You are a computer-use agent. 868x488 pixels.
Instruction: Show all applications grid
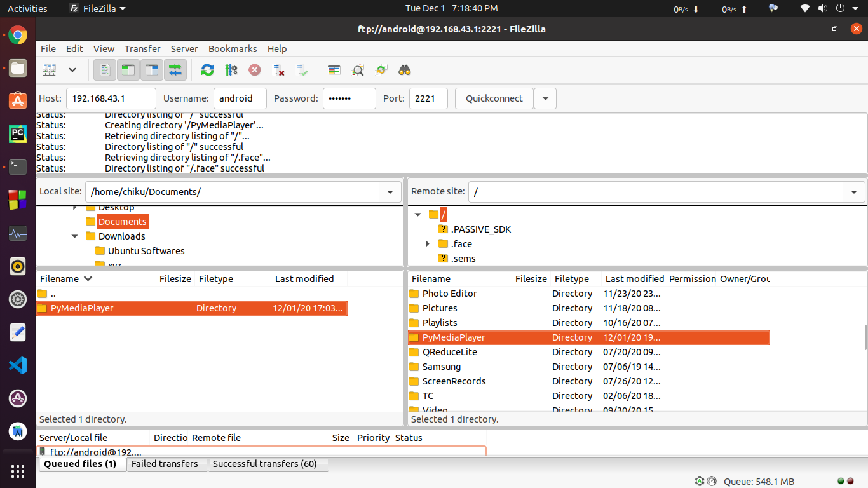pyautogui.click(x=18, y=471)
